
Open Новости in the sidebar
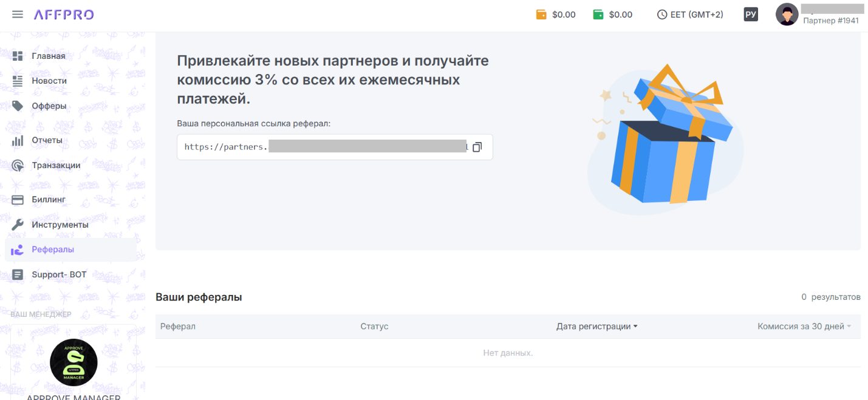[x=49, y=81]
